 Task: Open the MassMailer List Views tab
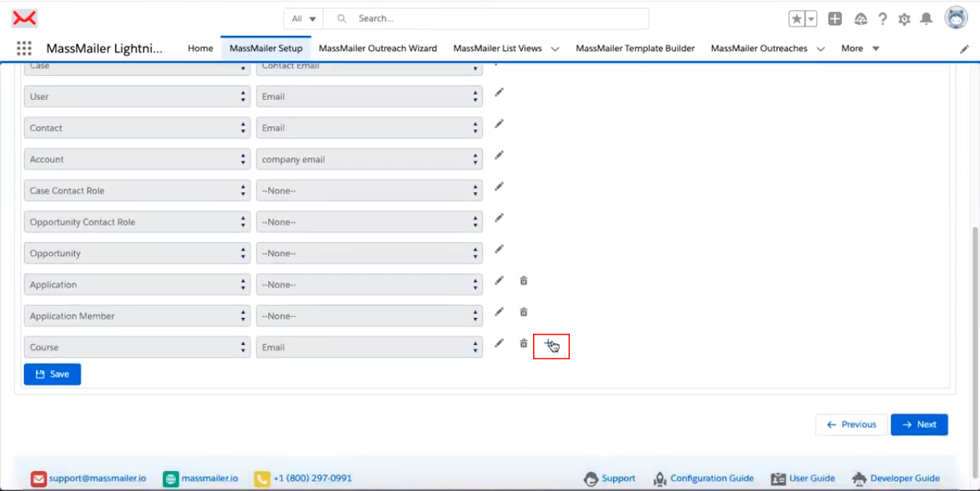tap(497, 48)
